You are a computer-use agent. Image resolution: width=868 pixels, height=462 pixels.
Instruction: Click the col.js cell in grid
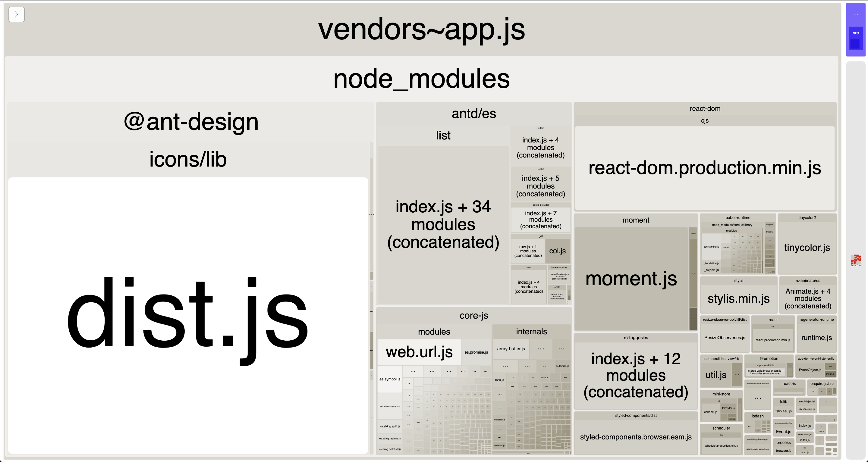pyautogui.click(x=557, y=251)
